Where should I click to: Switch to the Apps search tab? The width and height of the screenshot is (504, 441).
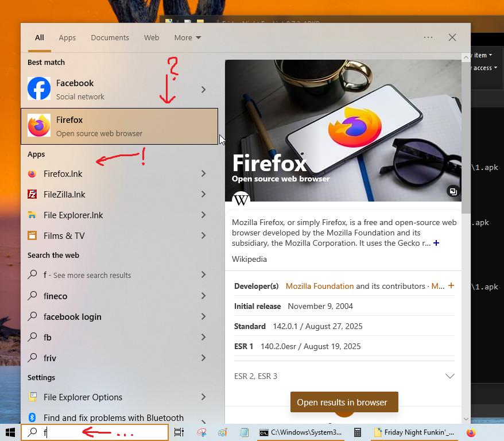[x=67, y=37]
